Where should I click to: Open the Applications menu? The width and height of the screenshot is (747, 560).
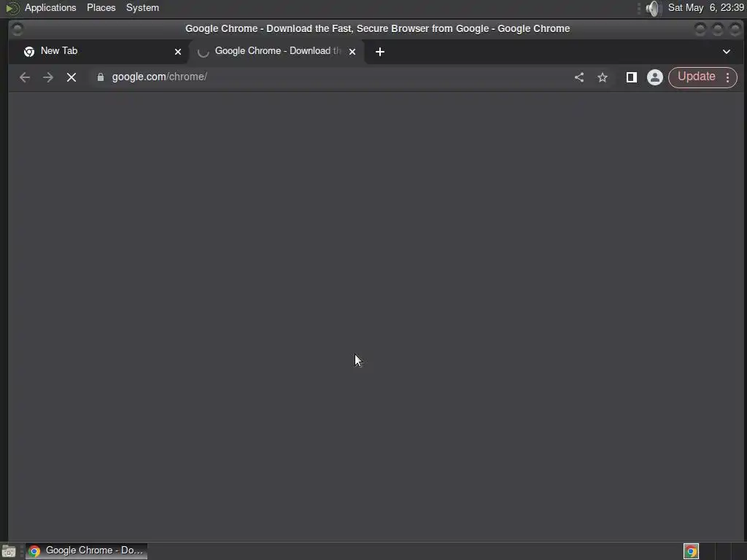click(x=50, y=7)
